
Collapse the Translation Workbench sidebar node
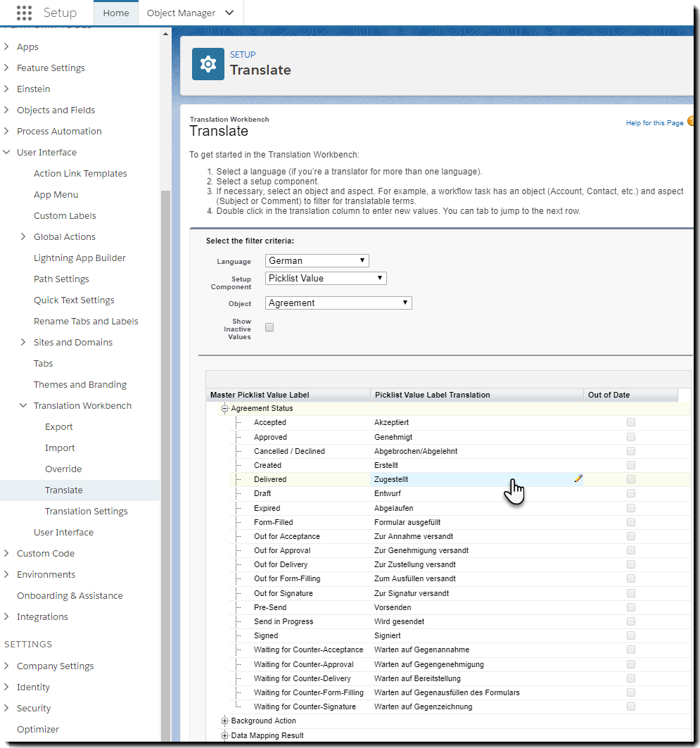pos(23,405)
